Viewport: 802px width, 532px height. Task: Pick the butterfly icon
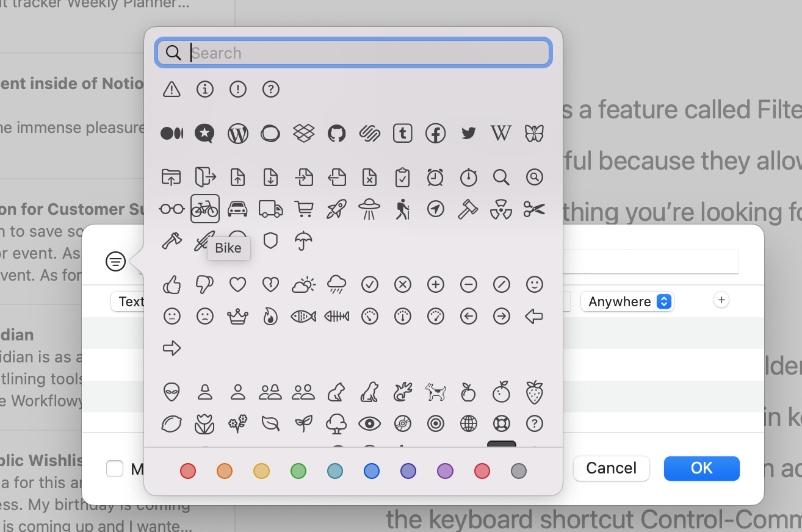(x=534, y=133)
